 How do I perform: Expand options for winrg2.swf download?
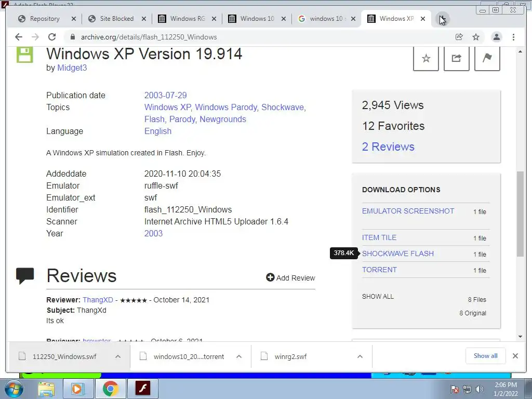360,356
